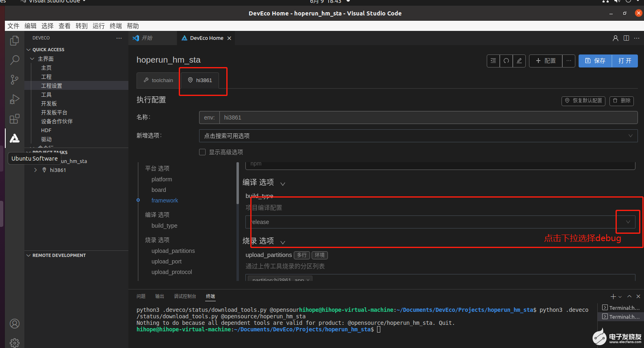Screen dimensions: 644x348
Task: Toggle 显示高级选项 checkbox
Action: point(202,152)
